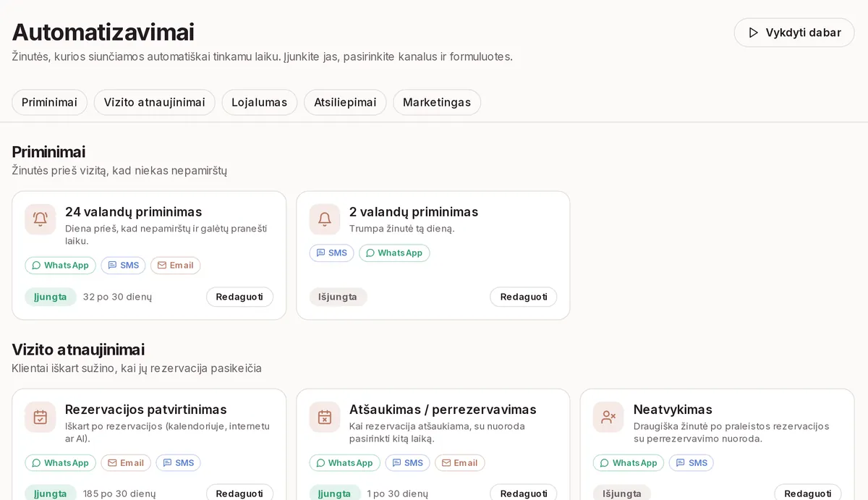Image resolution: width=868 pixels, height=500 pixels.
Task: Select the Vizito atnaujinimai filter tab
Action: [154, 102]
